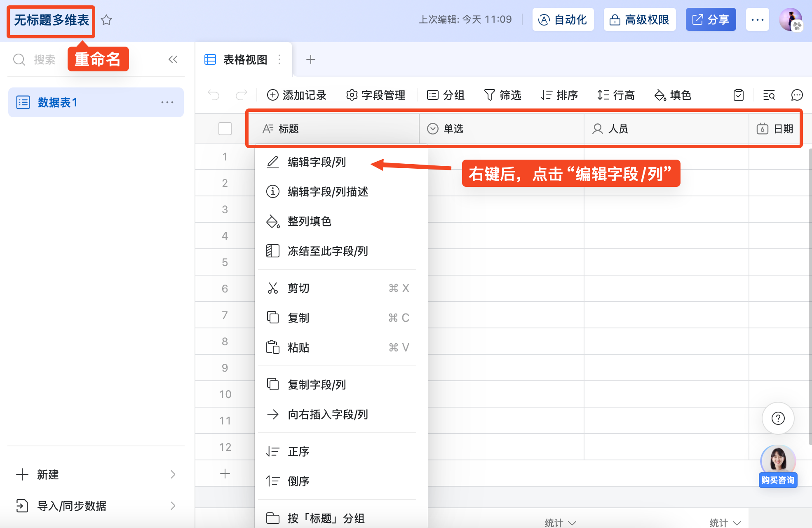812x528 pixels.
Task: Open comments via speech bubble icon
Action: click(797, 95)
